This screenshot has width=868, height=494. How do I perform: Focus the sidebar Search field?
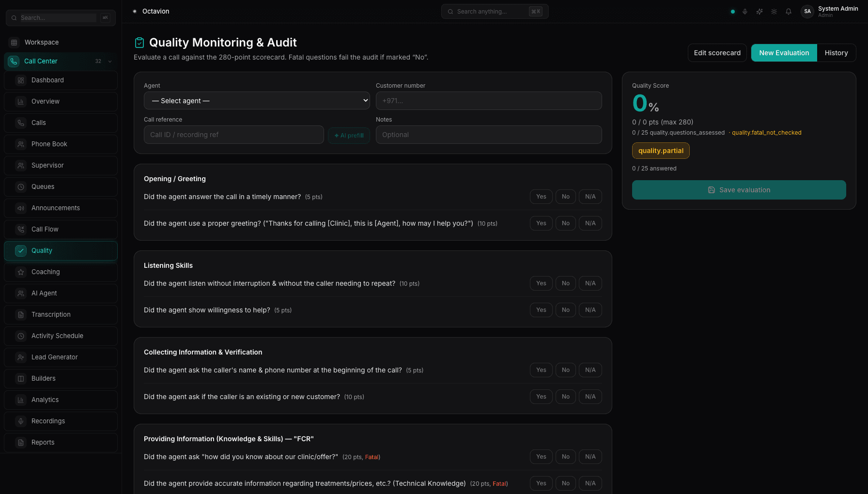point(61,18)
